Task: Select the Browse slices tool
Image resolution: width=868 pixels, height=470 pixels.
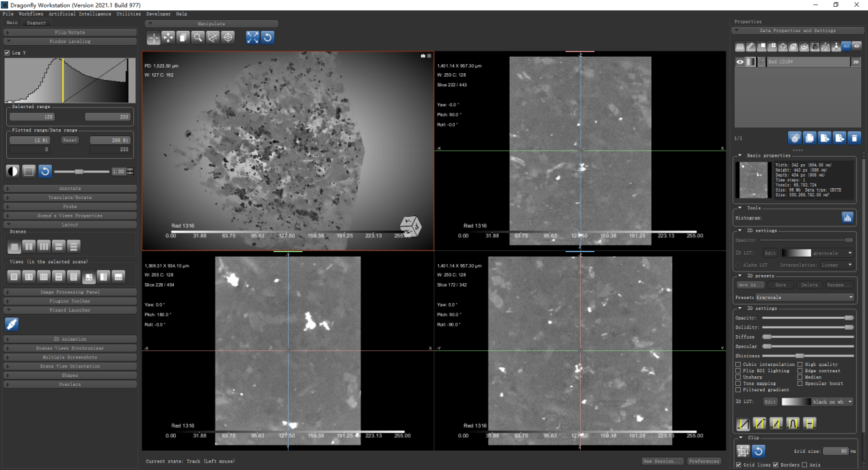Action: [x=183, y=38]
